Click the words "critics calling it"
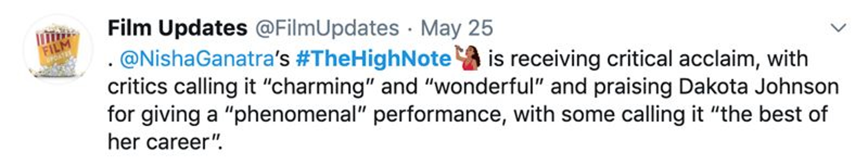This screenshot has height=165, width=868. [x=182, y=87]
